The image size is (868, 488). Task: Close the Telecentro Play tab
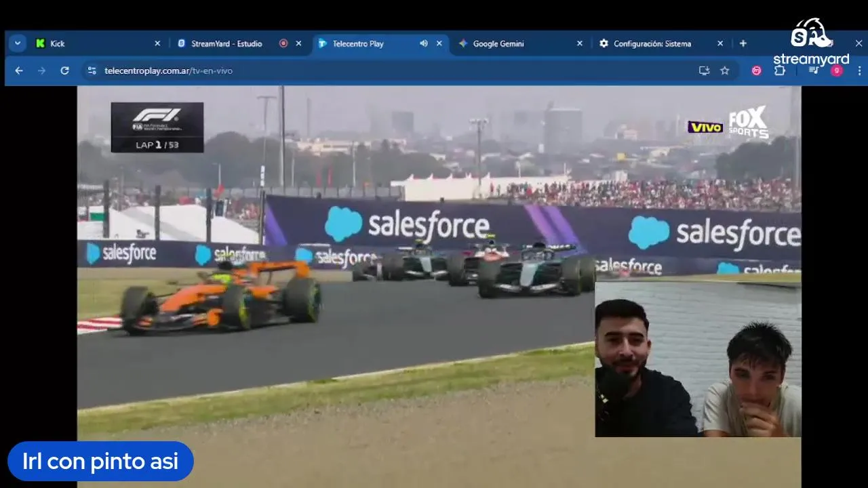[x=439, y=43]
